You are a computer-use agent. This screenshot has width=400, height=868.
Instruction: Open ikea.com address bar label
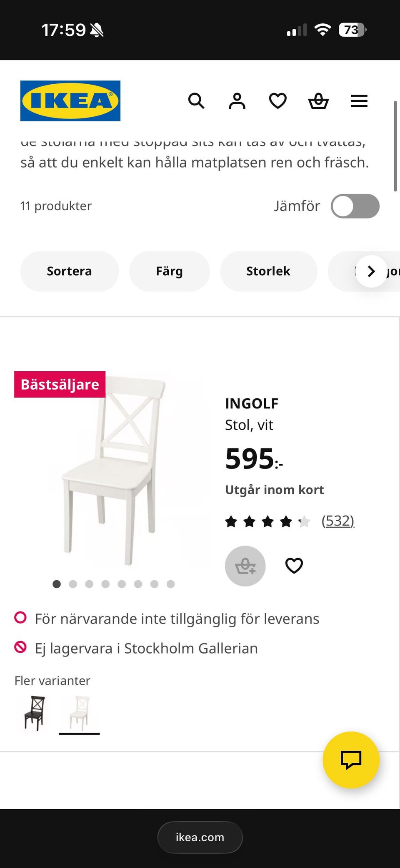click(x=200, y=837)
